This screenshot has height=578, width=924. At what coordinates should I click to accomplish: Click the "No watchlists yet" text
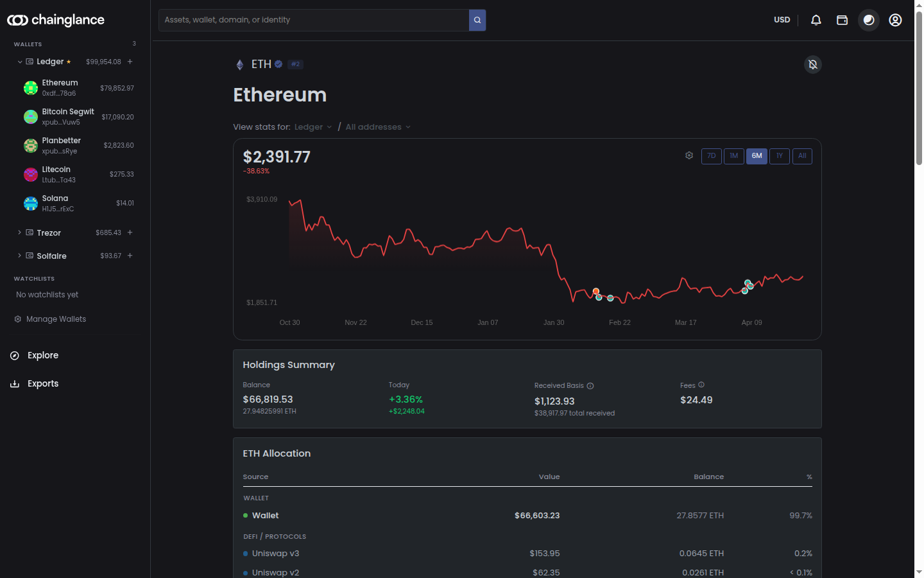tap(47, 295)
